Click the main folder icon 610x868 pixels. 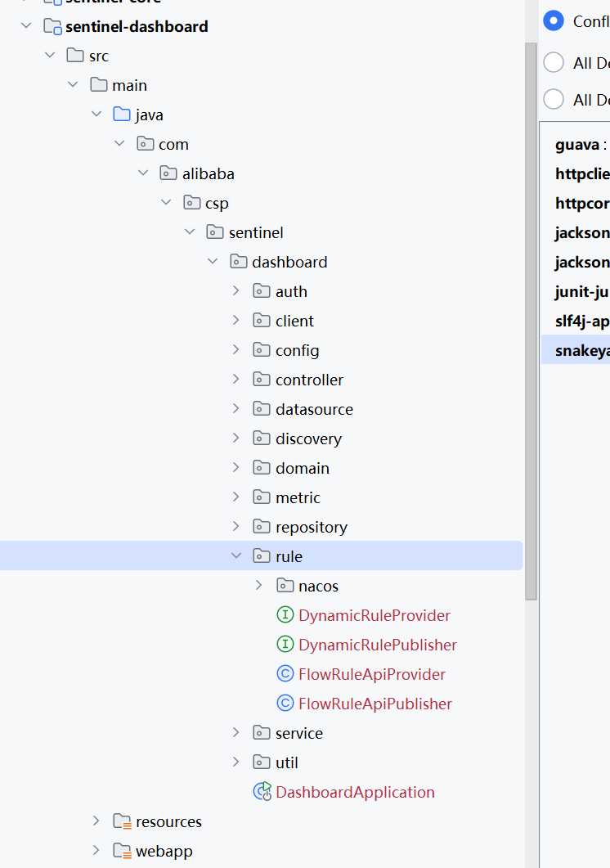coord(98,85)
